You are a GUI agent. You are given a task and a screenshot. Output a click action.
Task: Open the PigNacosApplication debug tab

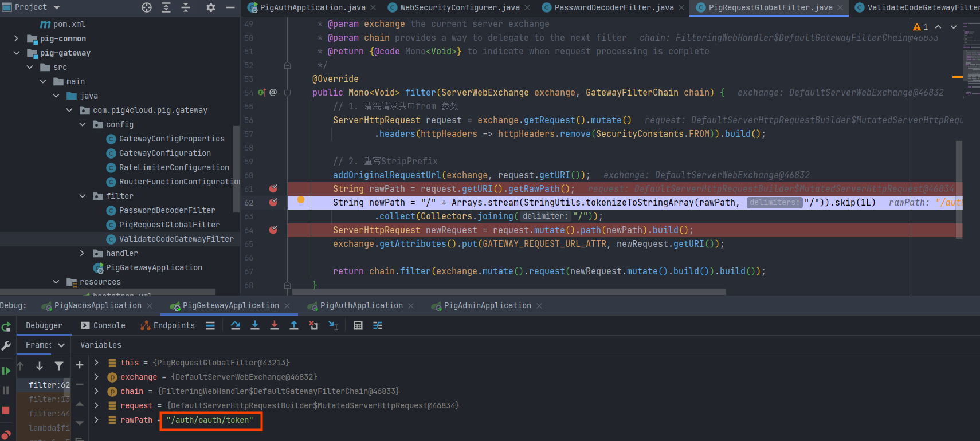coord(98,306)
